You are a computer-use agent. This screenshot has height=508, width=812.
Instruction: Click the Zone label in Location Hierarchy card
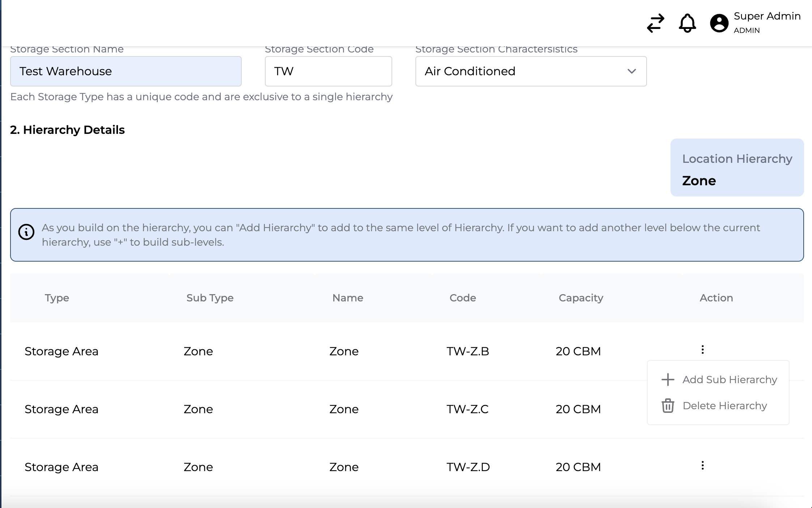click(700, 180)
